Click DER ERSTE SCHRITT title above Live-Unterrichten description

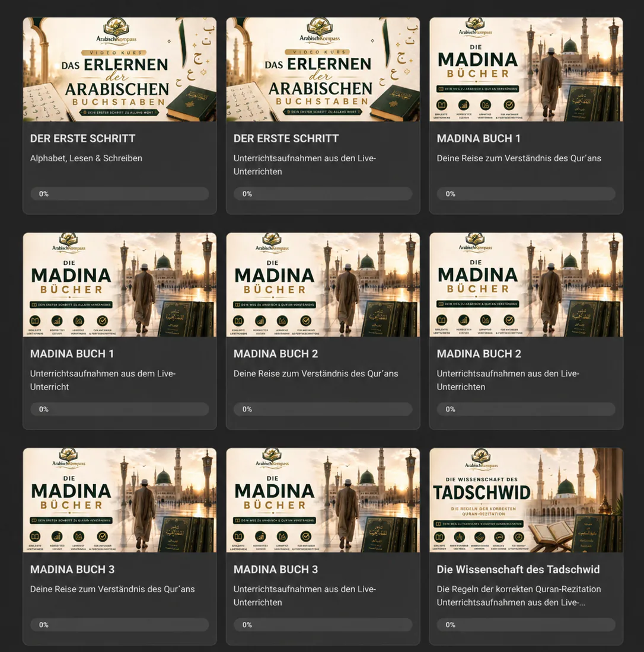(286, 139)
